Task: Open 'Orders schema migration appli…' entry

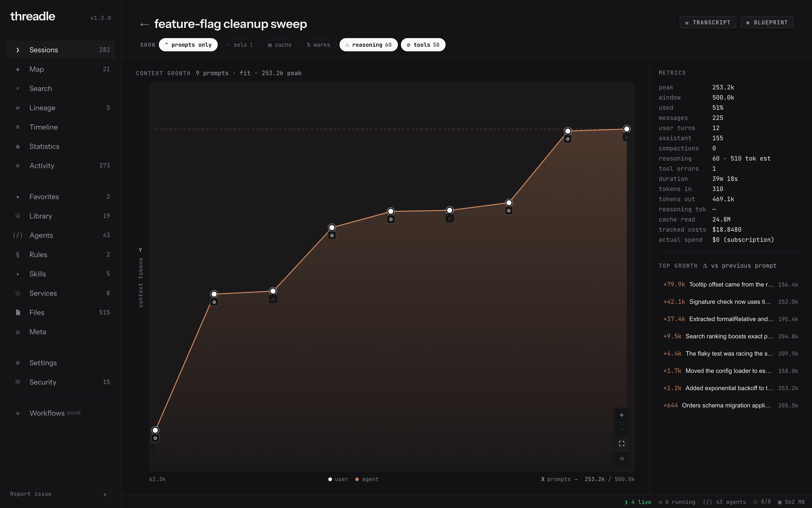Action: pos(731,406)
